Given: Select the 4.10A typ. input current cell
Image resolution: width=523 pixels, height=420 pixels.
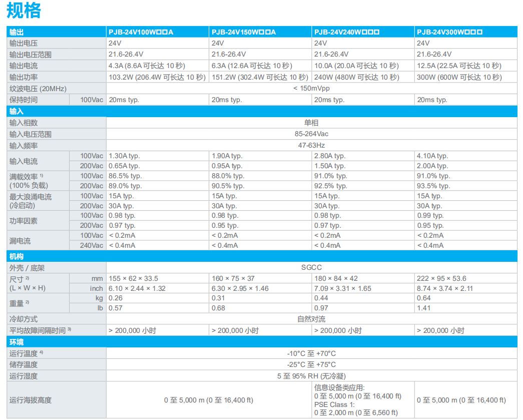Looking at the screenshot, I should coord(432,156).
